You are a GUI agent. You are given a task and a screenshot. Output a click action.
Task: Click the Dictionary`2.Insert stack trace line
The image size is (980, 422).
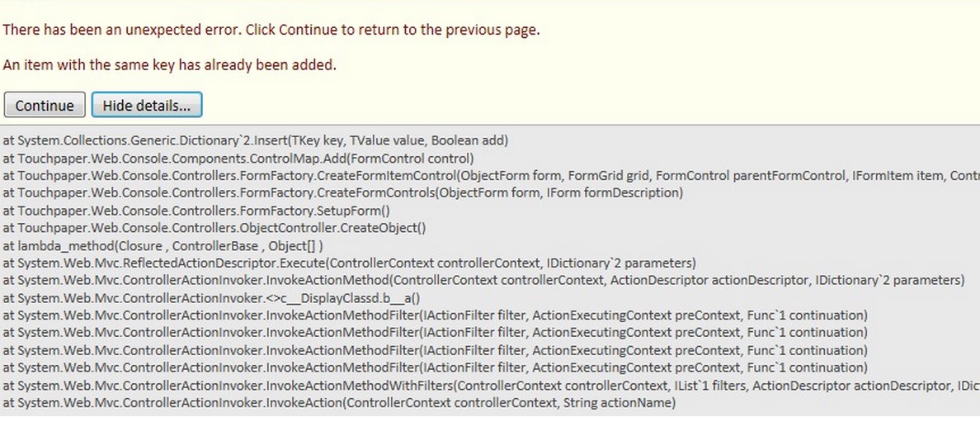(256, 140)
